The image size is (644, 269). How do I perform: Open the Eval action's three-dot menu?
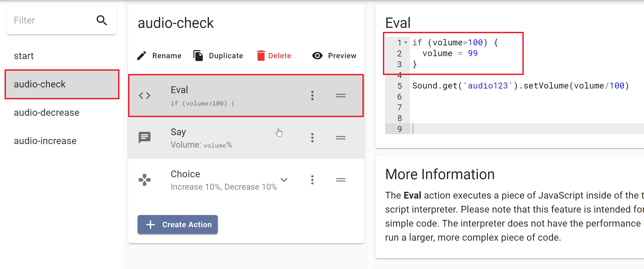coord(312,96)
